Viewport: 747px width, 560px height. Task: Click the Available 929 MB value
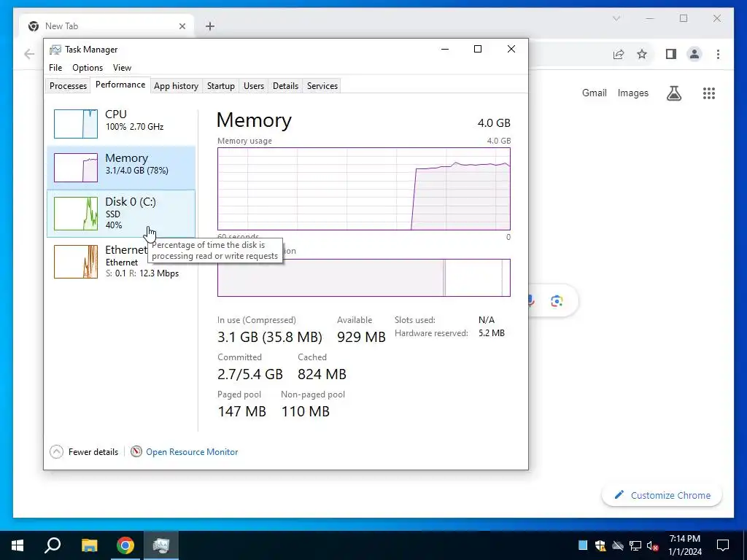(x=361, y=337)
